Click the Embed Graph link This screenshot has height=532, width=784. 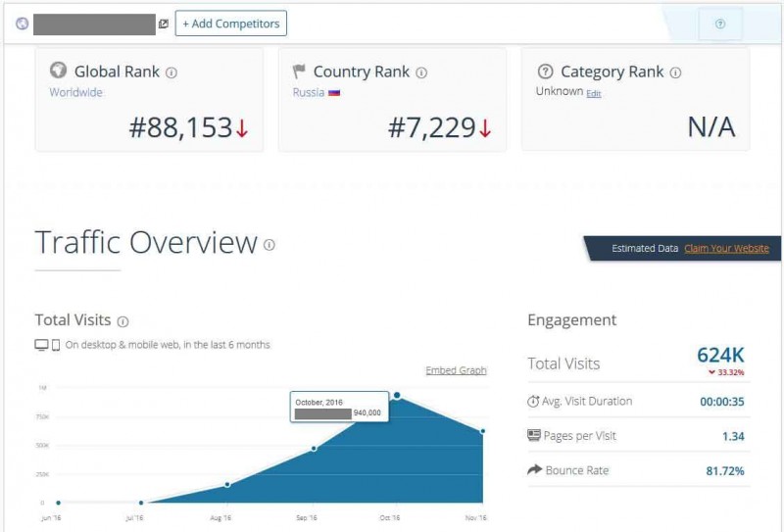click(456, 370)
